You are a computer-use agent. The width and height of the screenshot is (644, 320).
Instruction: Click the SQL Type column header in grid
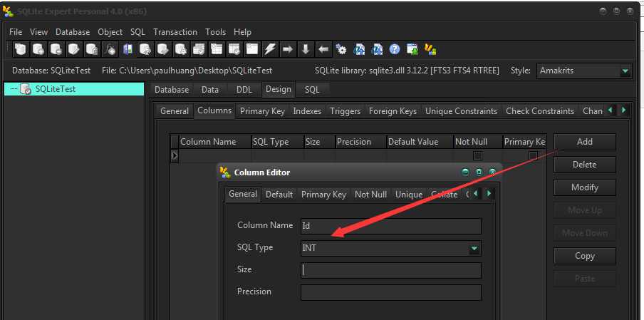(x=278, y=142)
